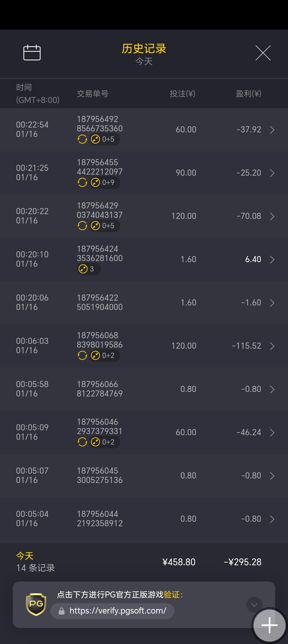This screenshot has width=288, height=644.
Task: Collapse the PG verification banner chevron
Action: (x=254, y=605)
